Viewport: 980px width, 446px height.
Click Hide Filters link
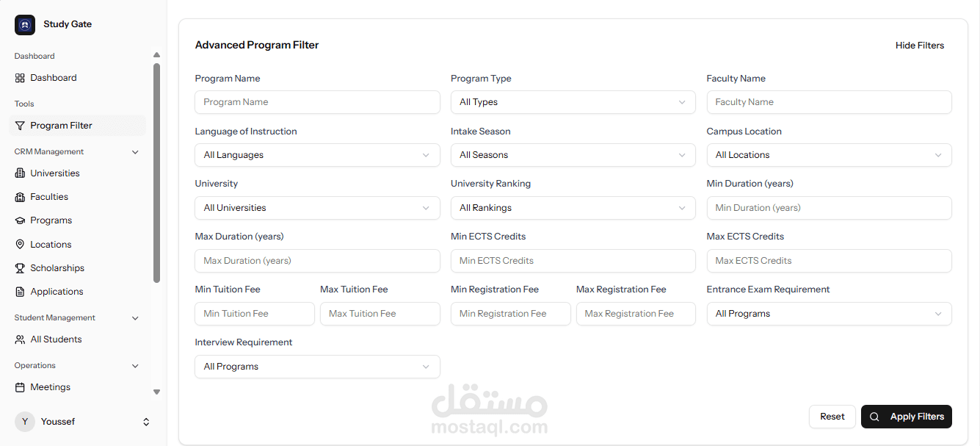click(x=919, y=46)
